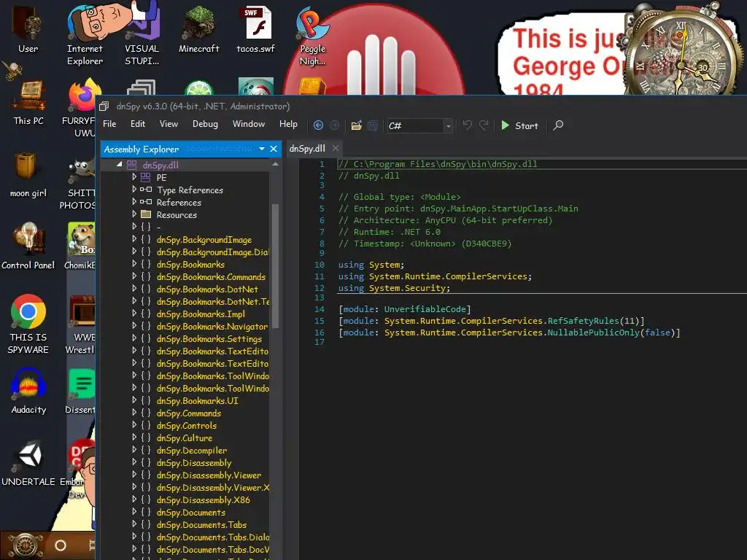This screenshot has height=560, width=747.
Task: Expand the dnSpy.Bookmarks namespace arrow
Action: pos(134,264)
